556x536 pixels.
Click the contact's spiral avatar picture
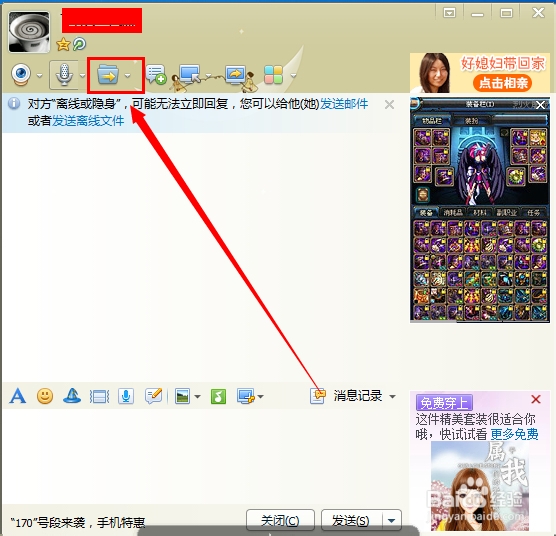point(29,32)
